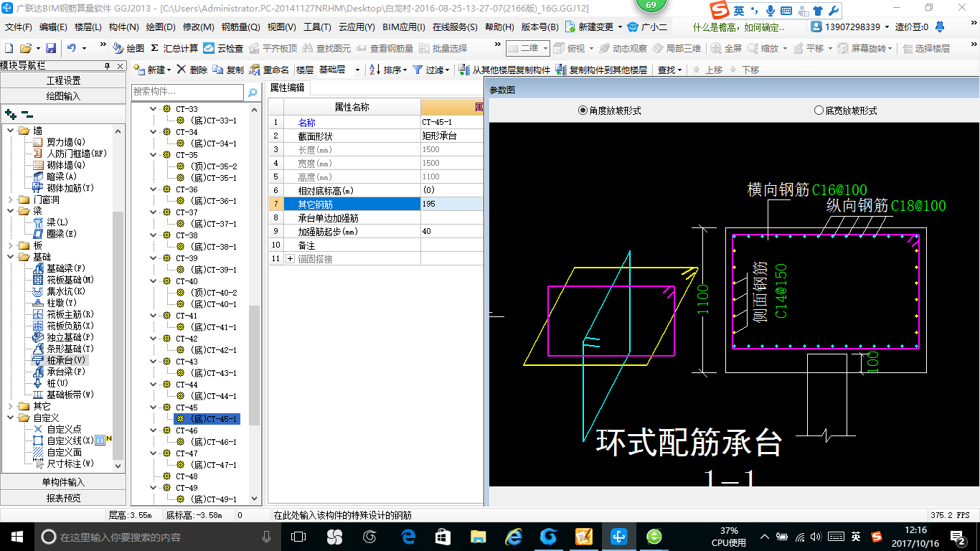Click the green plus expand-all icon
980x551 pixels.
click(x=10, y=114)
